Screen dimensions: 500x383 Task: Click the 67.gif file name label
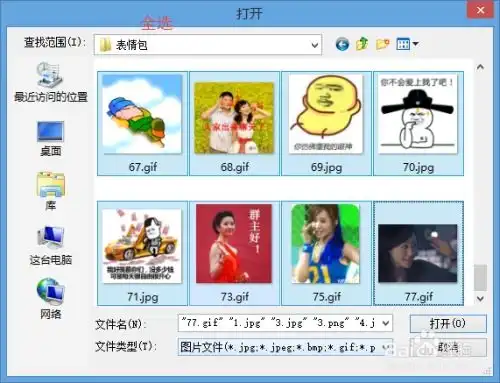pos(143,167)
